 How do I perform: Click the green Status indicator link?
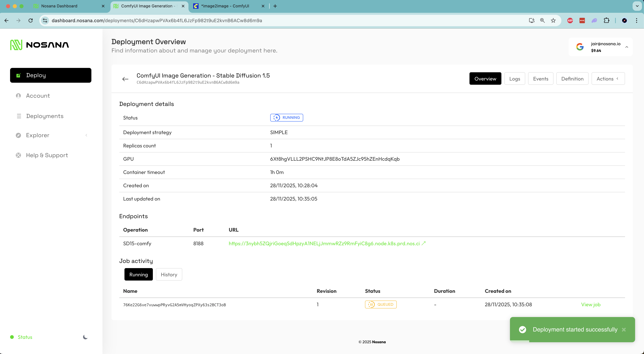25,337
